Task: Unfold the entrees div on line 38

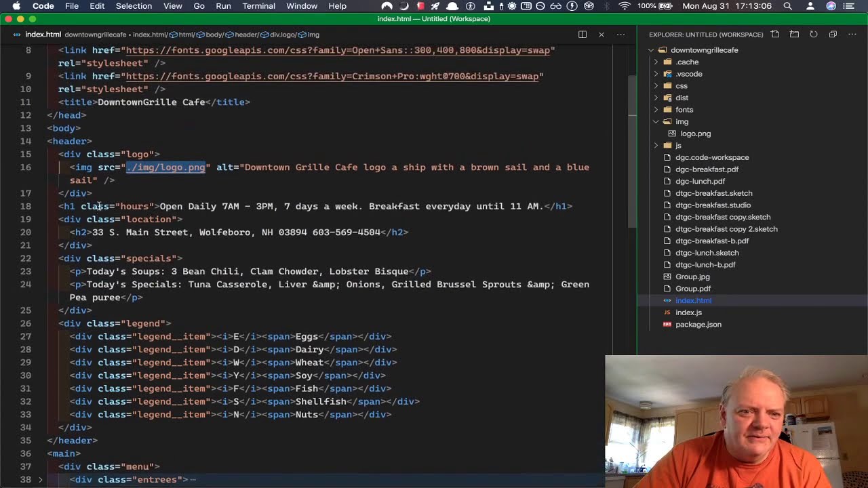Action: click(x=40, y=480)
